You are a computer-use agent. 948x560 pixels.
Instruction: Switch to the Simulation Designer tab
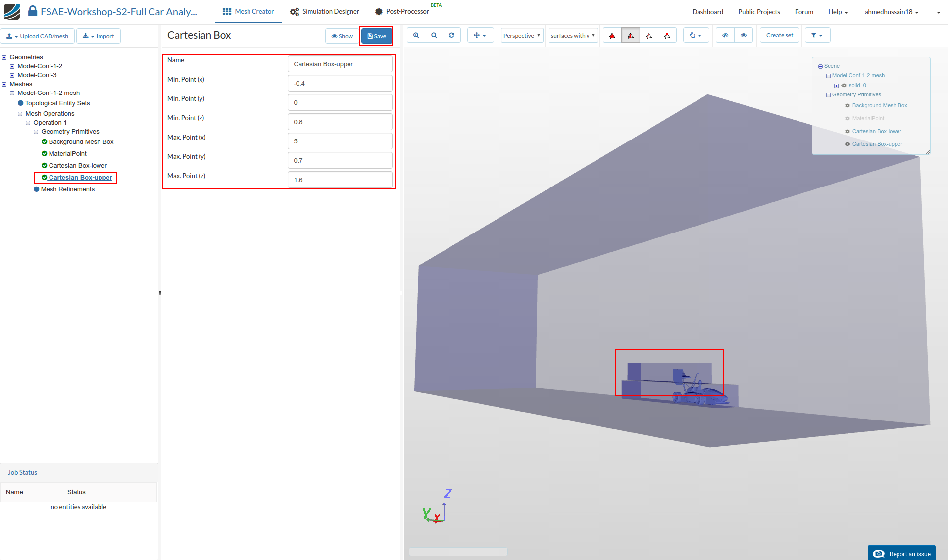pos(325,12)
